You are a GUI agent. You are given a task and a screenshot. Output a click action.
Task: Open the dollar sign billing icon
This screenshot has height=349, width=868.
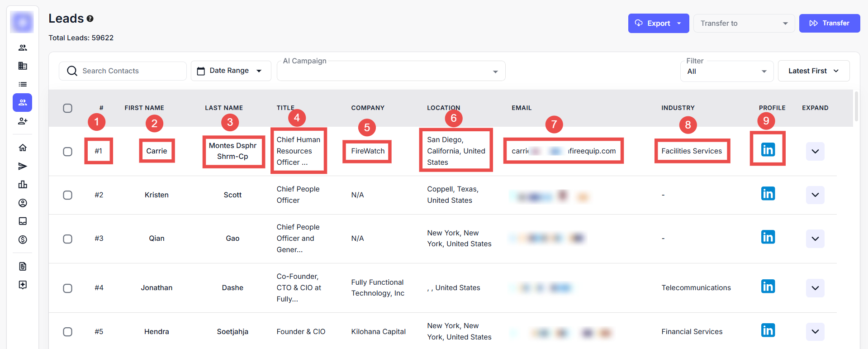tap(23, 239)
